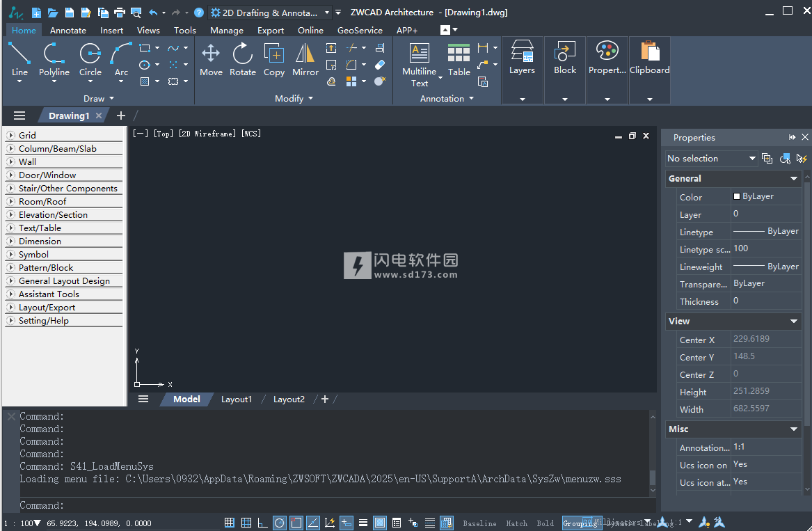Open Help with the question mark icon

click(x=199, y=13)
